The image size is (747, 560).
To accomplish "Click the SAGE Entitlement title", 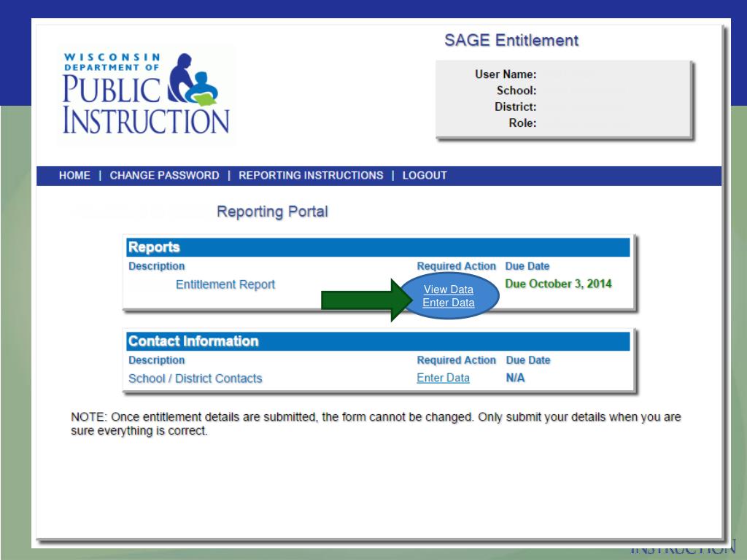I will coord(511,41).
